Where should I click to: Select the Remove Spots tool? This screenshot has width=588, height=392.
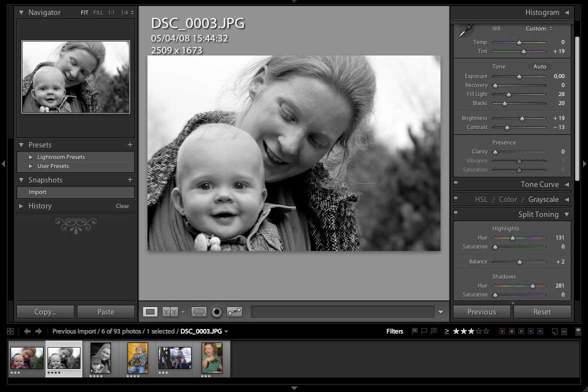[x=234, y=311]
